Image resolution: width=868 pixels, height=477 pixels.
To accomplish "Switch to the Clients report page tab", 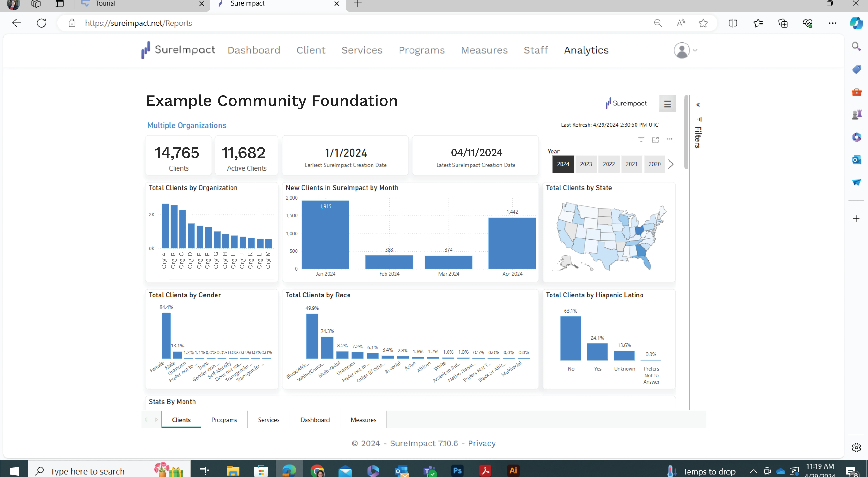I will coord(181,420).
